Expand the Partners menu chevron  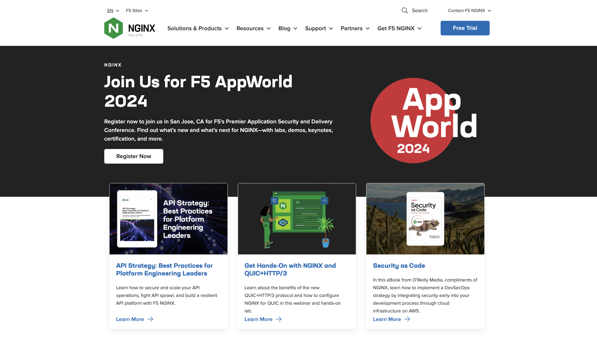(367, 29)
